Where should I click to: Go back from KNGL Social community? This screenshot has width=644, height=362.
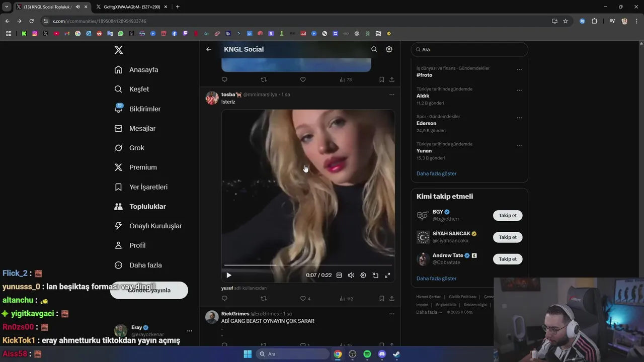(209, 49)
